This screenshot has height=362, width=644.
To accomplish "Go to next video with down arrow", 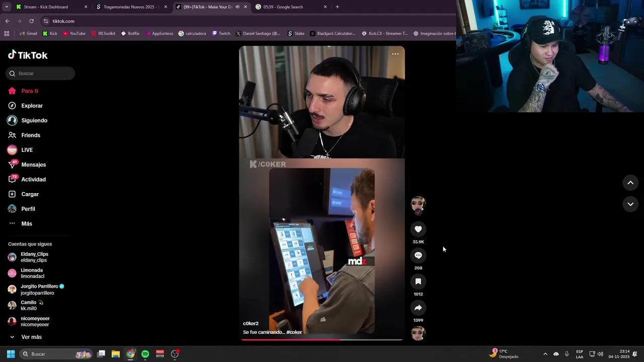I will (x=630, y=204).
